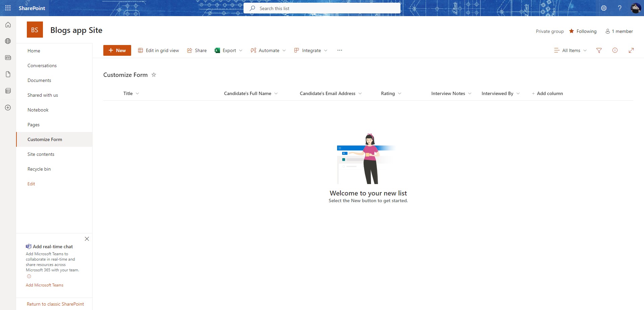Viewport: 644px width, 310px height.
Task: Click the list details info icon
Action: pos(615,50)
